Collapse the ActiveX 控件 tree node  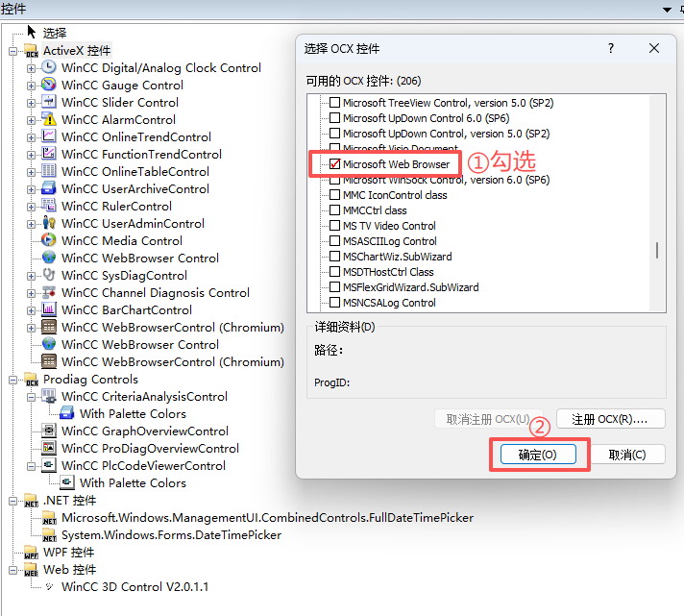(13, 51)
